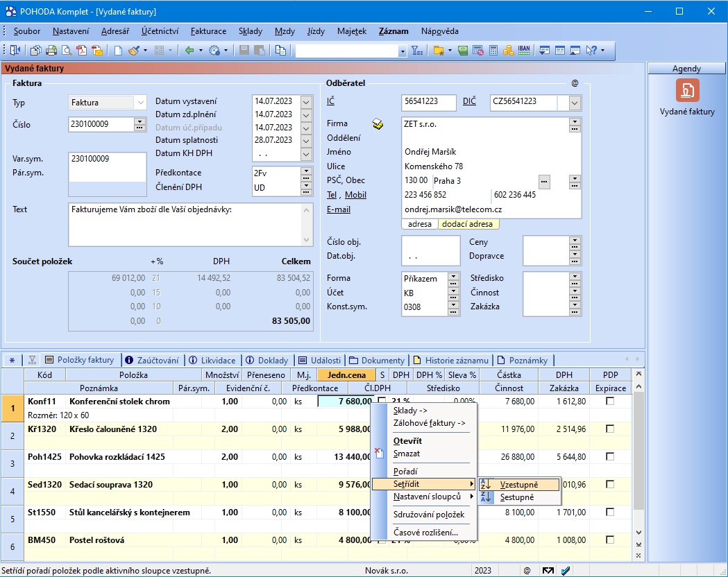Choose Sestupně in the sort submenu
Image resolution: width=728 pixels, height=577 pixels.
(x=520, y=497)
